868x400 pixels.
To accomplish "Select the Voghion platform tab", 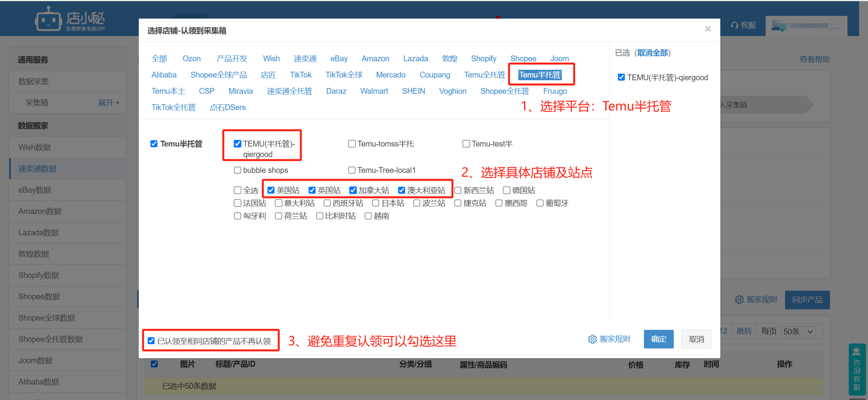I will (x=452, y=91).
